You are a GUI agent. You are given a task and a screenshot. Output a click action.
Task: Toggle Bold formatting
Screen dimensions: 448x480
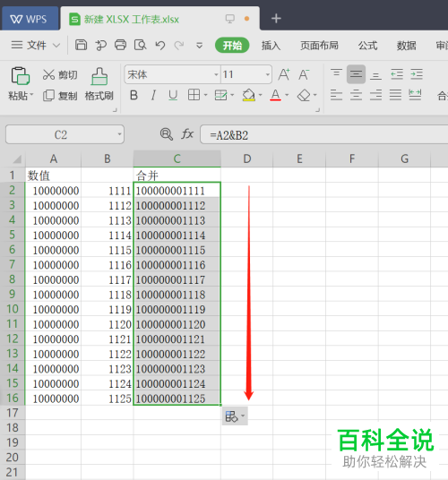point(134,96)
